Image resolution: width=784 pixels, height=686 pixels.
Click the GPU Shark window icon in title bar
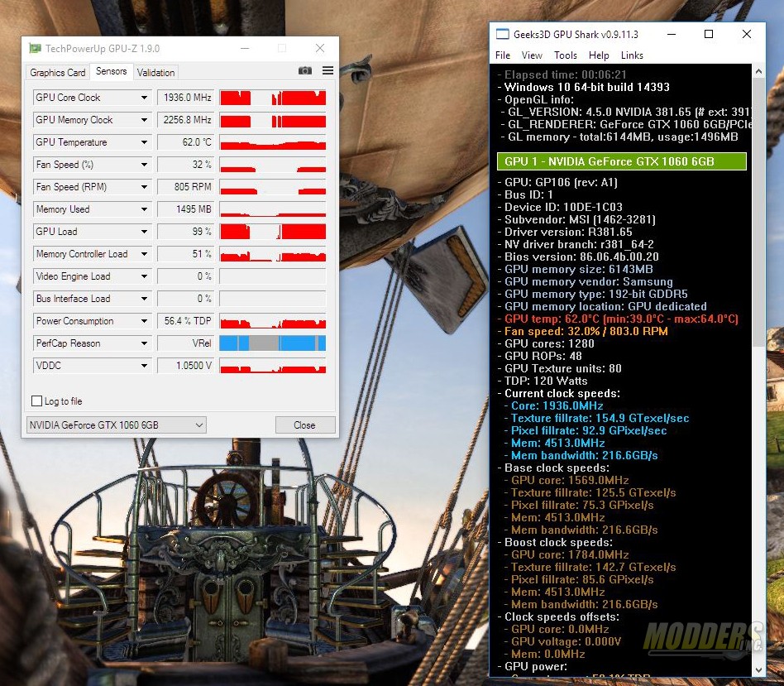(502, 35)
